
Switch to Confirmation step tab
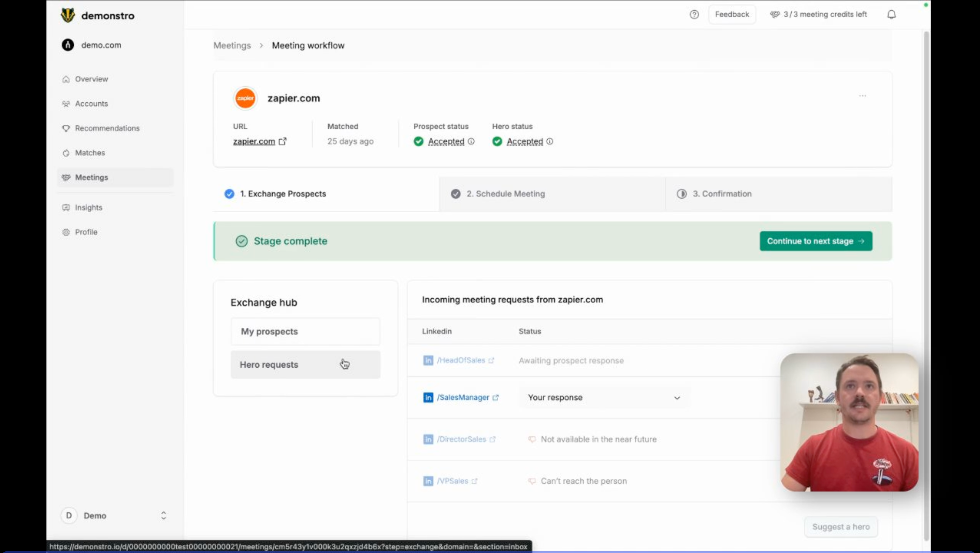coord(721,194)
